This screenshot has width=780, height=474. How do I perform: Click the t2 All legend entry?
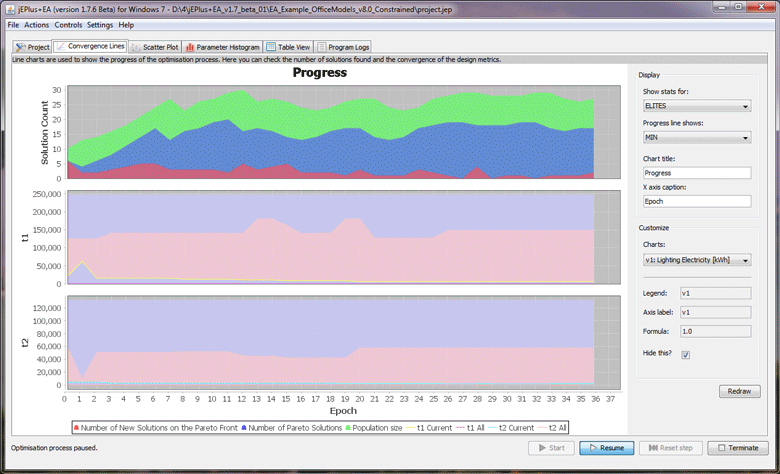click(552, 428)
